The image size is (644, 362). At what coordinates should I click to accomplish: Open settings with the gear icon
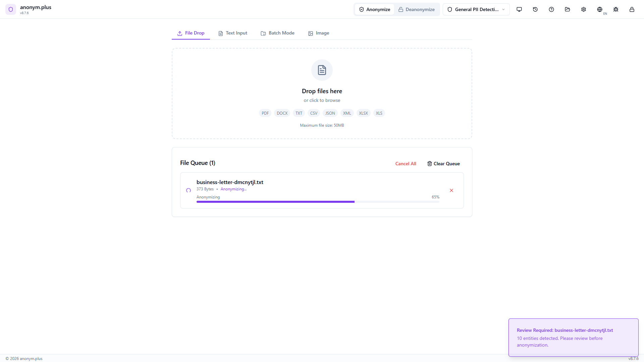583,9
